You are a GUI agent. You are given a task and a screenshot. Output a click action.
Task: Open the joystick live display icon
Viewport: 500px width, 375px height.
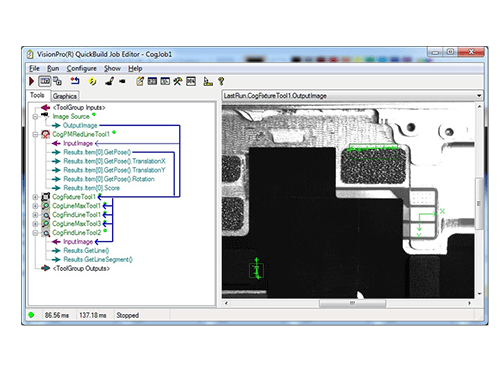[x=109, y=81]
